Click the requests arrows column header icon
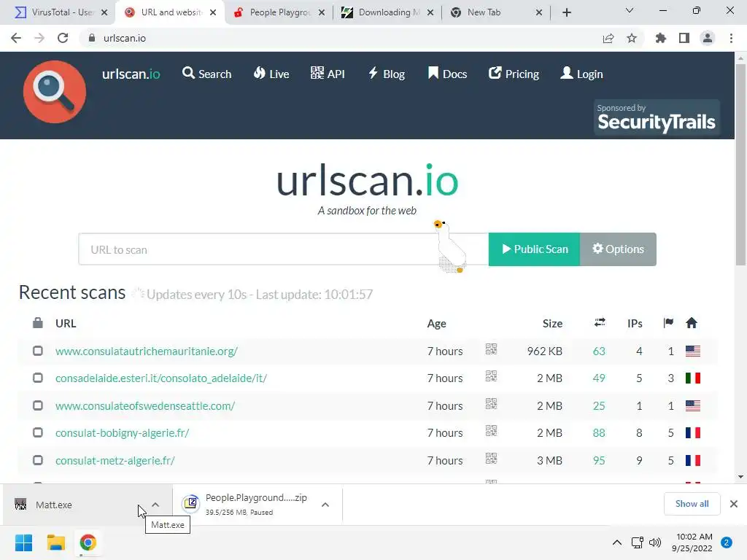The width and height of the screenshot is (747, 560). click(x=600, y=322)
